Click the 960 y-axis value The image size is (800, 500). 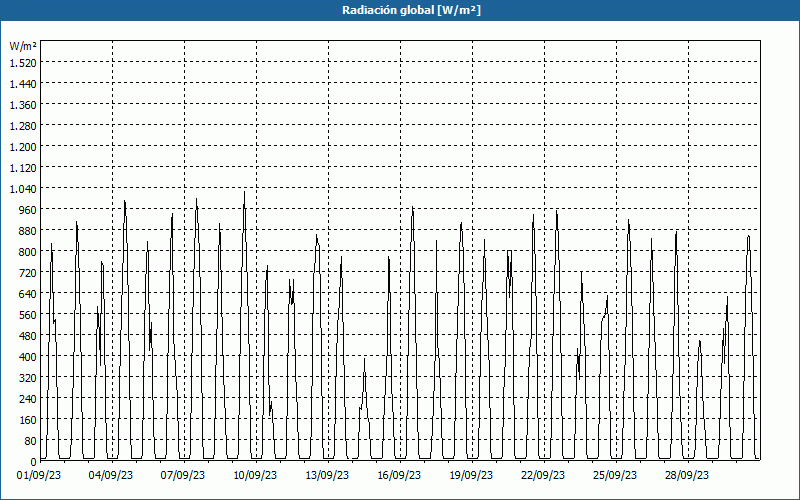[29, 209]
